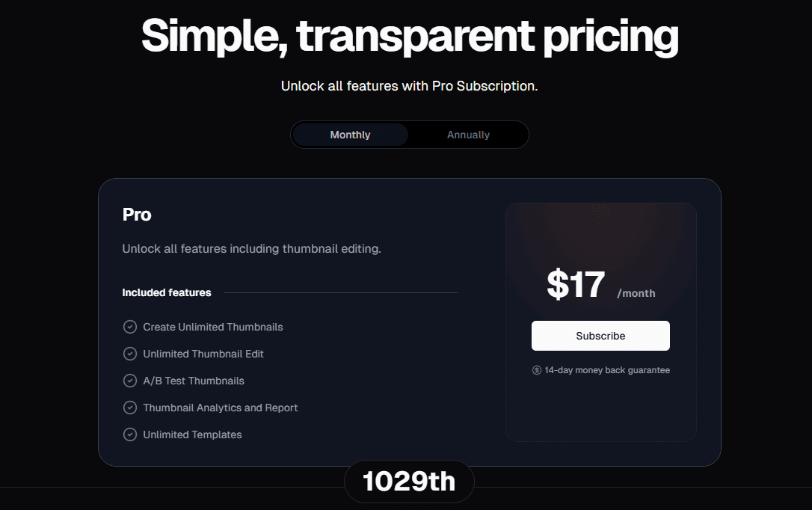Click check icon beside Unlimited Thumbnail Edit
The height and width of the screenshot is (510, 812).
pos(130,354)
